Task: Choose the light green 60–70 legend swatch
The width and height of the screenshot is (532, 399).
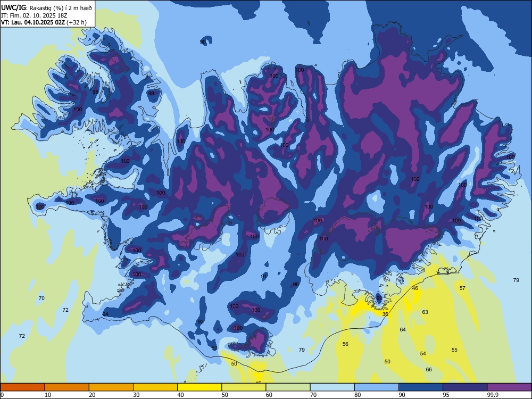Action: (x=288, y=387)
